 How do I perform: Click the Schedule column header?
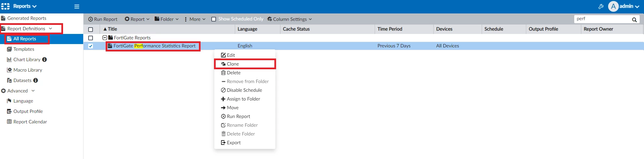click(504, 29)
